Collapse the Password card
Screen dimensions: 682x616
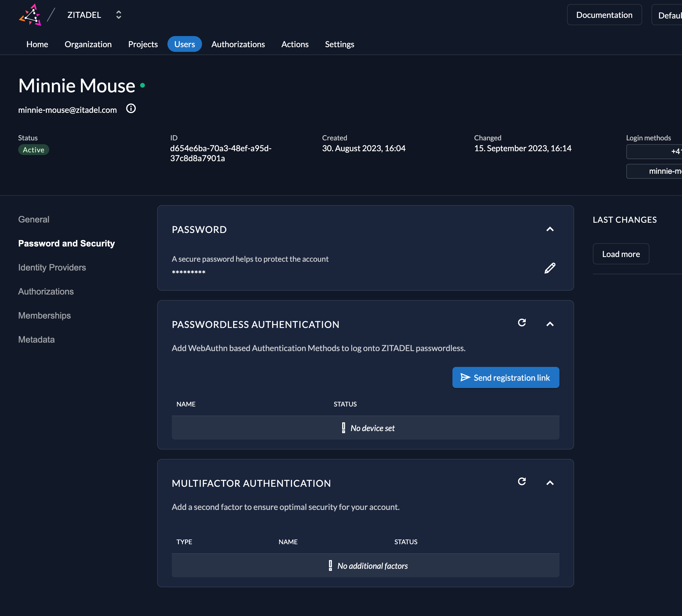[550, 229]
